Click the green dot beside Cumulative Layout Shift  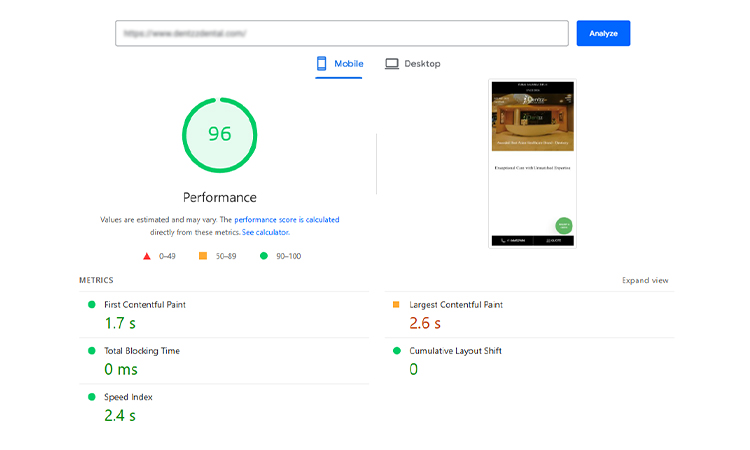(397, 351)
